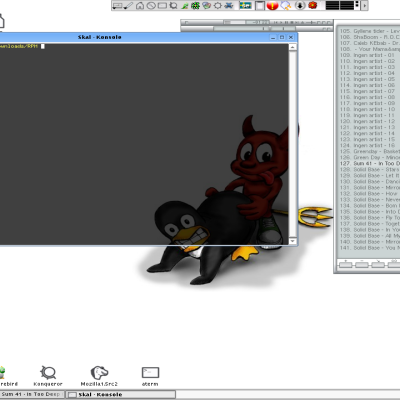The height and width of the screenshot is (400, 400).
Task: Click the green leaf icon in the top panel
Action: [x=185, y=6]
